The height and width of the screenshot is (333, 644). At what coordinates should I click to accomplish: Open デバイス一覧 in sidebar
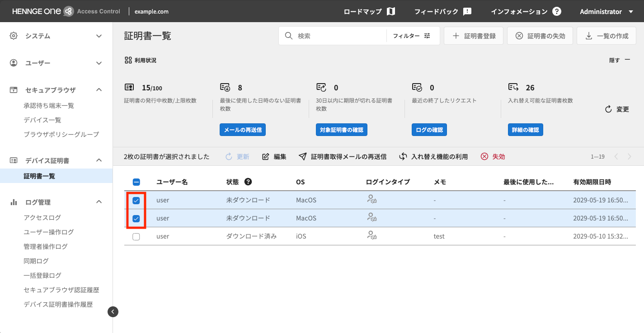[42, 120]
